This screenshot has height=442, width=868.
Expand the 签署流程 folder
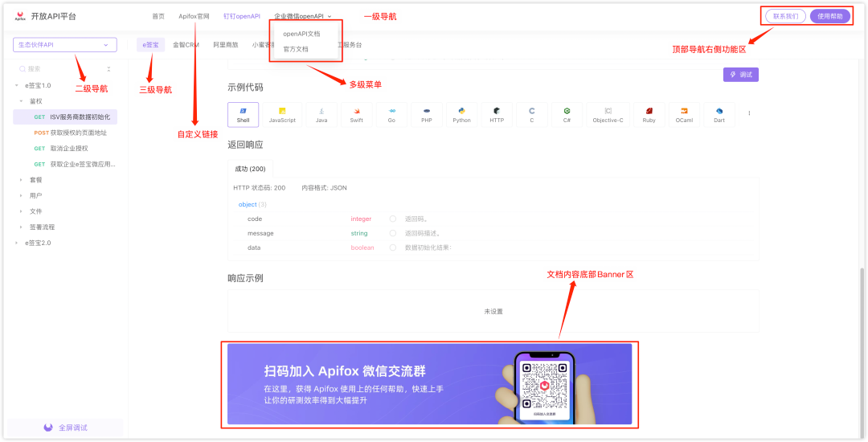(x=21, y=227)
